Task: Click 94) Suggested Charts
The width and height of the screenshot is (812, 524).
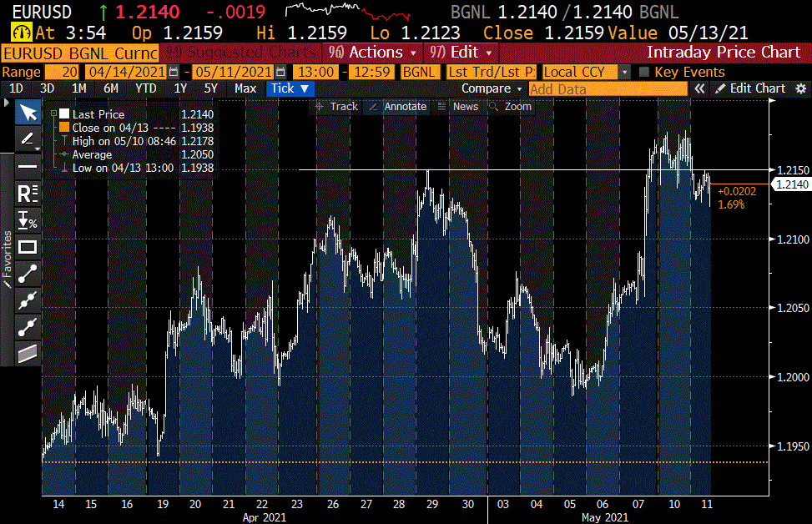Action: coord(241,53)
